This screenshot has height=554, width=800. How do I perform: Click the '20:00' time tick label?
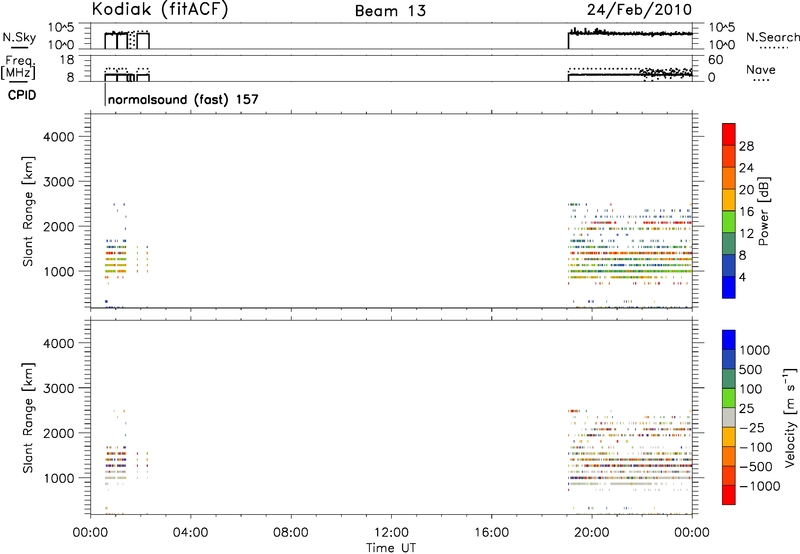tap(591, 533)
